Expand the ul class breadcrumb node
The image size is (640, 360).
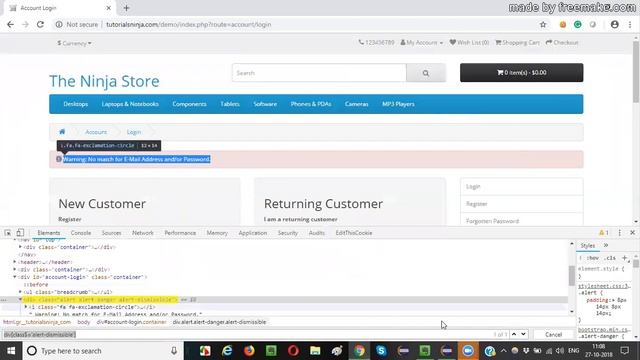(20, 292)
